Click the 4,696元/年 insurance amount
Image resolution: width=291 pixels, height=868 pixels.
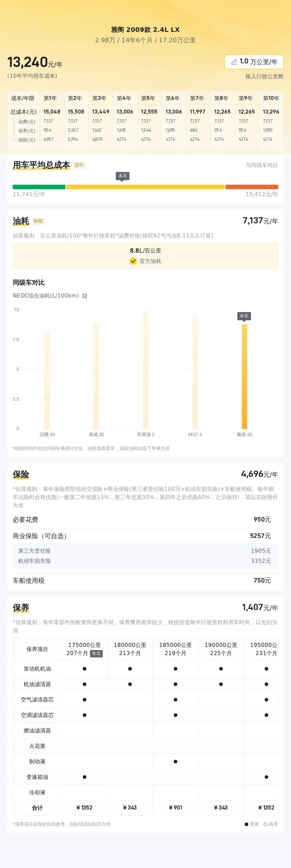[x=259, y=474]
